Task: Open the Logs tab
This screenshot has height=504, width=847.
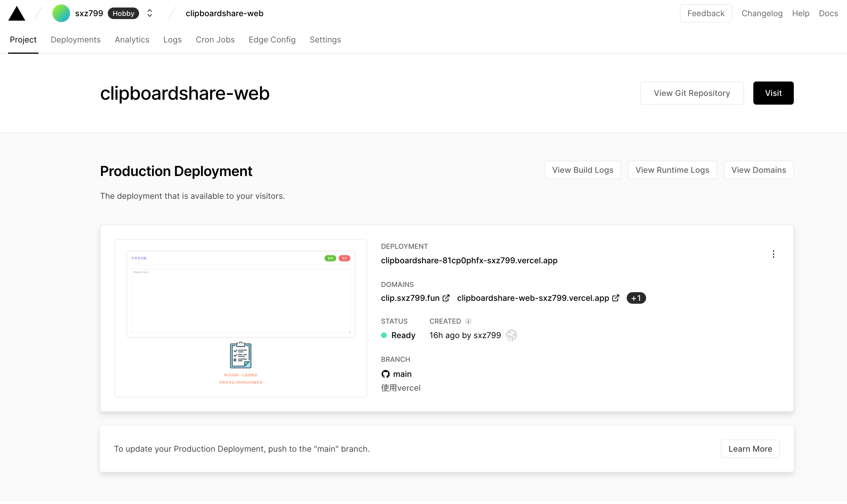Action: click(173, 40)
